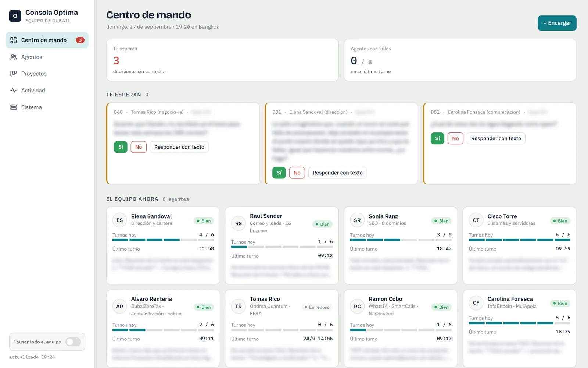The height and width of the screenshot is (368, 588).
Task: Answer No on decision D81
Action: 297,173
